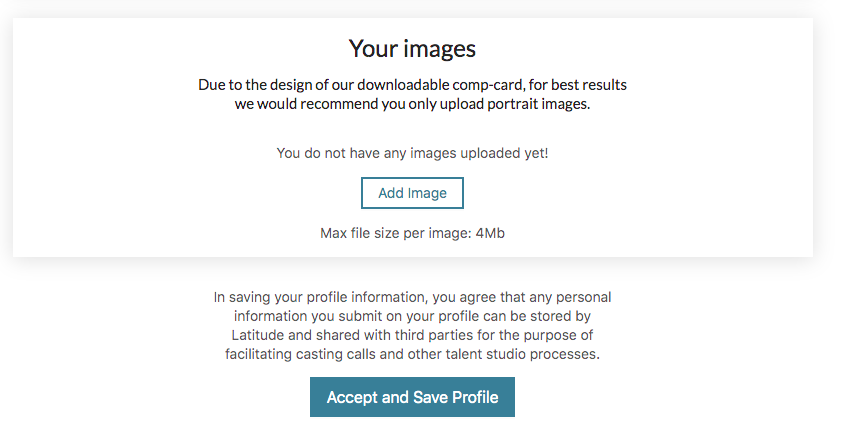
Task: Select the 'Your images' heading
Action: [412, 49]
